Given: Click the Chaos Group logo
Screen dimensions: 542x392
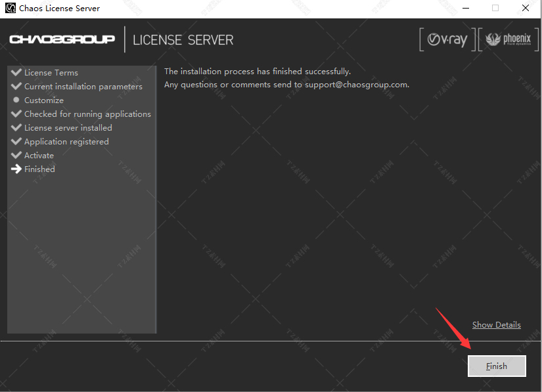Looking at the screenshot, I should (x=62, y=39).
